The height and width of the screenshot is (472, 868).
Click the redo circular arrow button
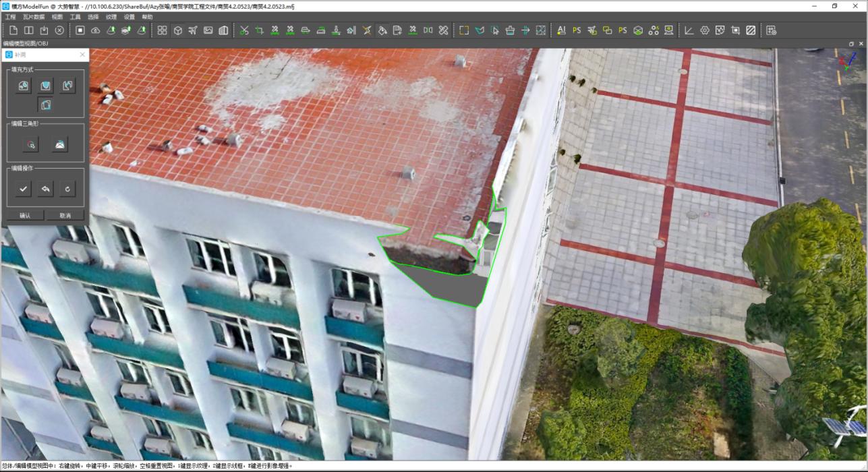(x=68, y=189)
